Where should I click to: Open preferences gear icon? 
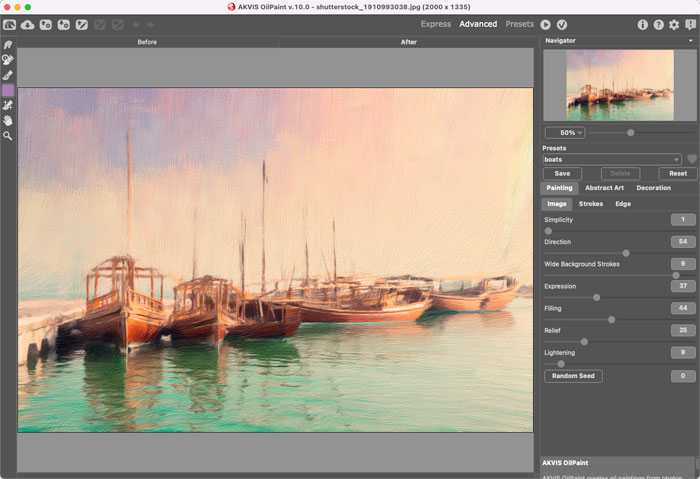[674, 25]
